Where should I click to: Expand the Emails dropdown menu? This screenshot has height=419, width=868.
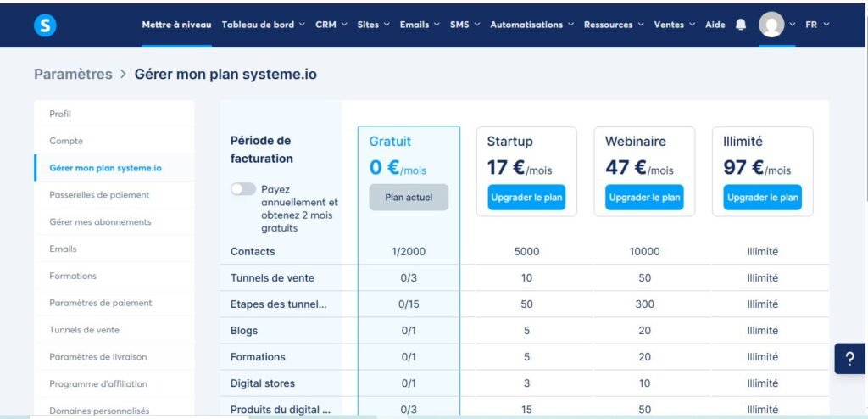(x=420, y=25)
